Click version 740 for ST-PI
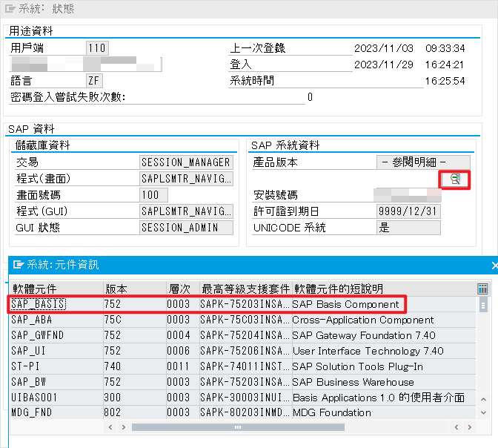 [x=135, y=366]
